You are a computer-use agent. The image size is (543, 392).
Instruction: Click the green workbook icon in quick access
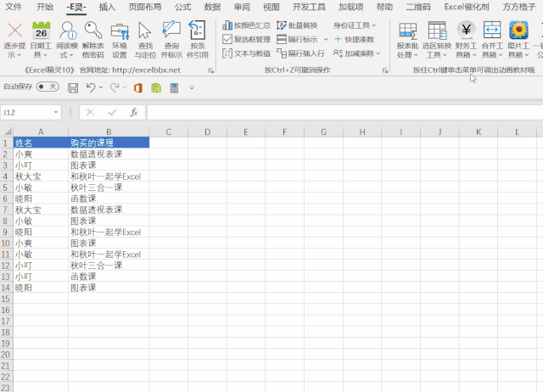click(156, 87)
